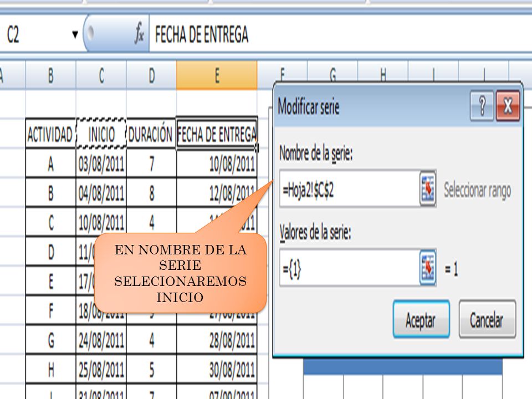Select start date cell 10/08/2011

[101, 222]
